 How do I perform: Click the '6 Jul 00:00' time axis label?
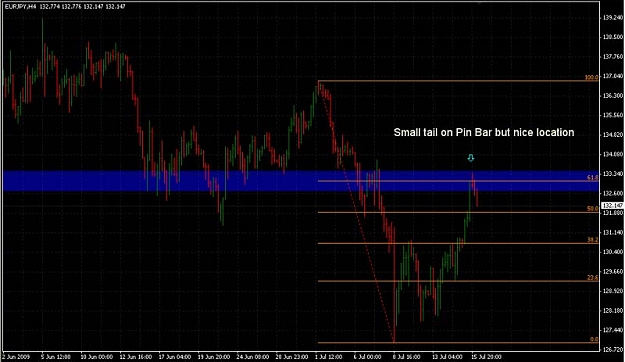368,357
